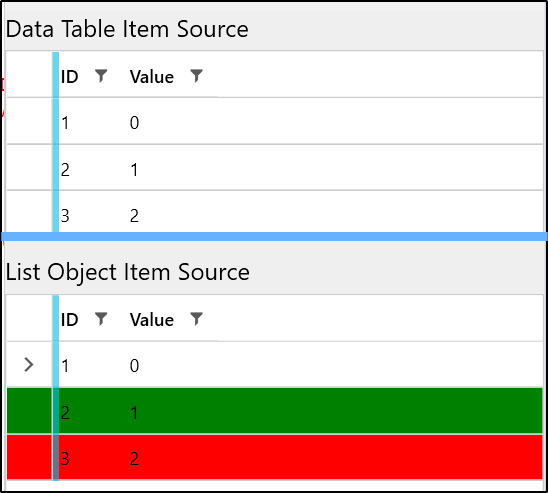
Task: Select Data Table row with ID 3
Action: tap(274, 212)
